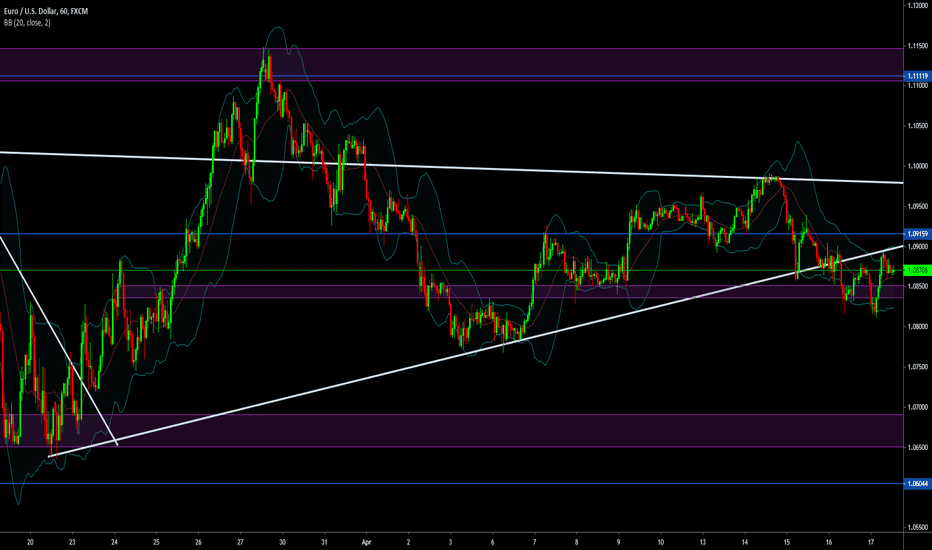Screen dimensions: 932x550
Task: Select the upper white descending trendline
Action: pos(452,168)
